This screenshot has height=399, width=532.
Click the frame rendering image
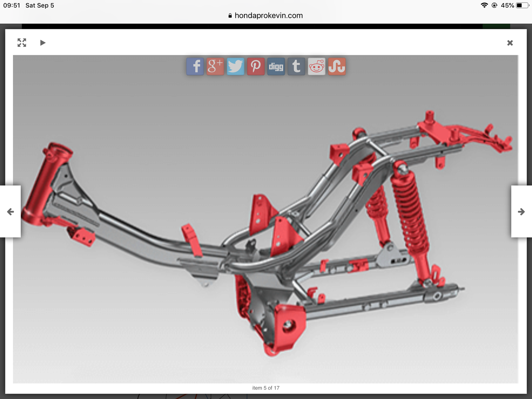point(265,219)
